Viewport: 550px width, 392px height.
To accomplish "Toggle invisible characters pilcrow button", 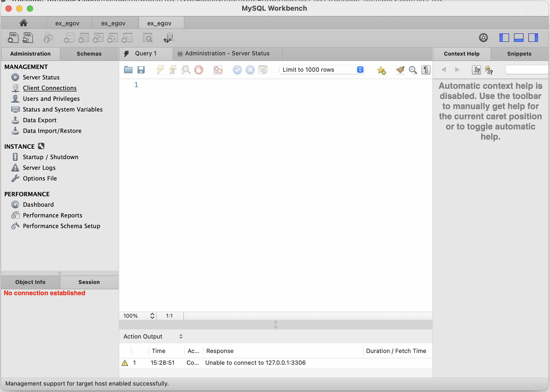I will 426,70.
